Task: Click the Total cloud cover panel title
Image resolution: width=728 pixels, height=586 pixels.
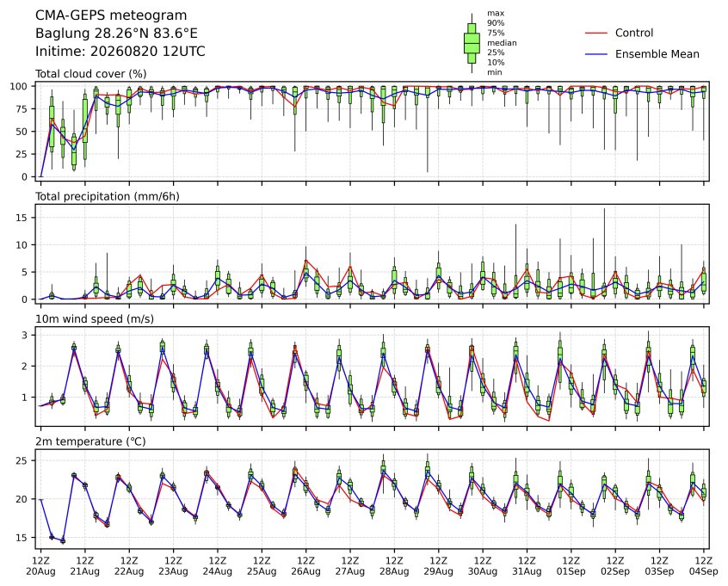Action: 91,74
